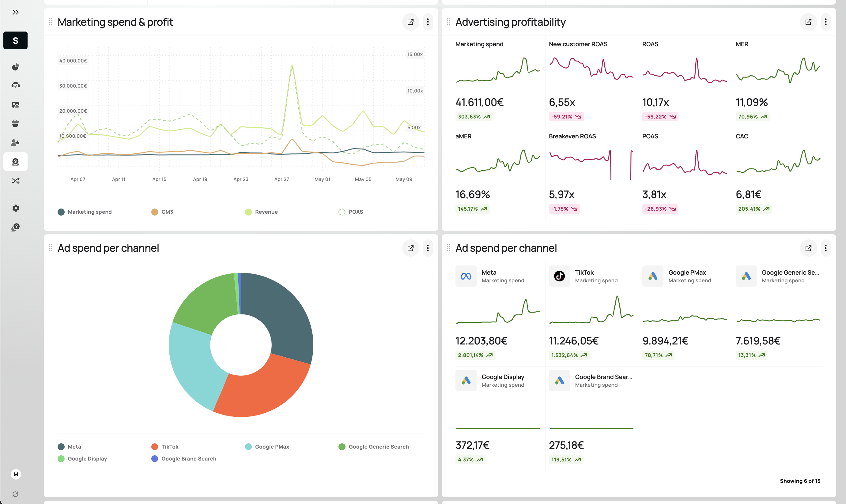
Task: Click the M user avatar
Action: [x=16, y=474]
